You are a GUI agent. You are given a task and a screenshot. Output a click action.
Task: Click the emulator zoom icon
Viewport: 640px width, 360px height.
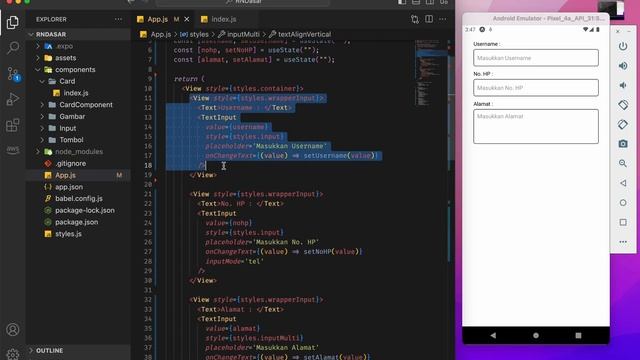[x=623, y=163]
